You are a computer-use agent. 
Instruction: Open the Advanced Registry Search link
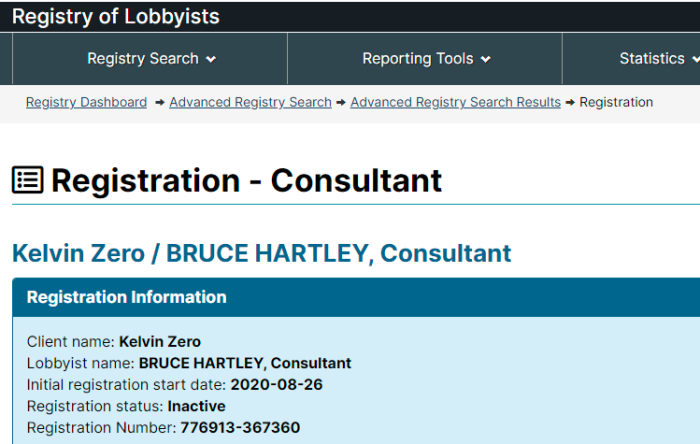click(x=250, y=102)
